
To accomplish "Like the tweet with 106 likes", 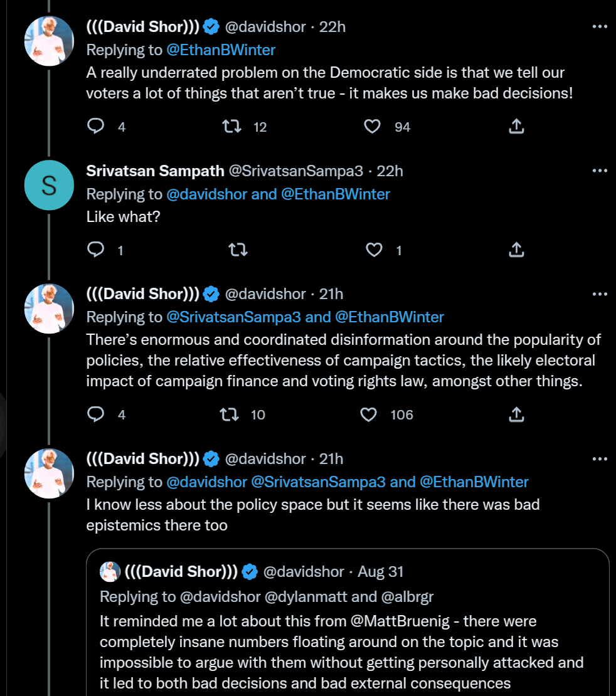I will coord(369,414).
